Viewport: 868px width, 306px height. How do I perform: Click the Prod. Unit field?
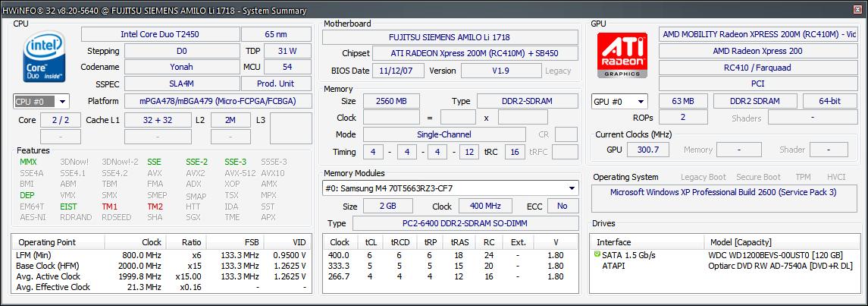tap(276, 84)
